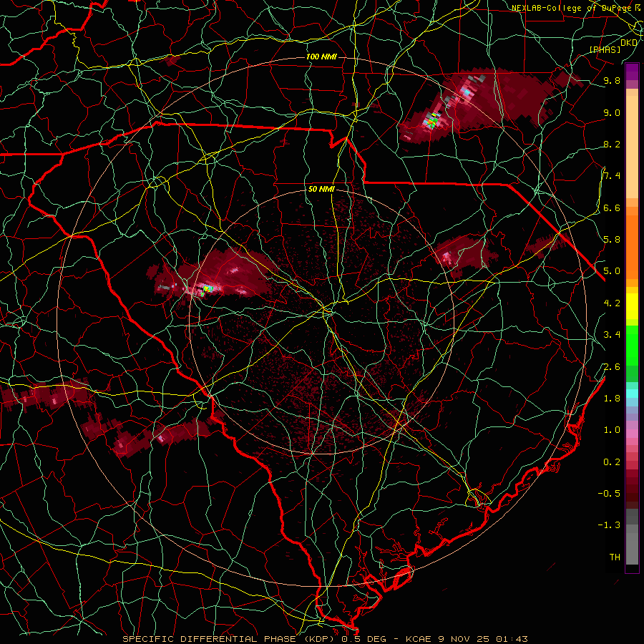This screenshot has height=644, width=644.
Task: Click the 7.4 value on the color scale
Action: coord(612,176)
